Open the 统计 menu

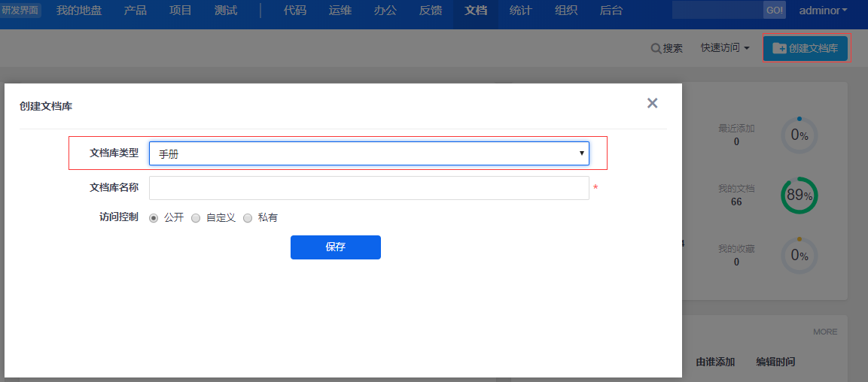[x=520, y=11]
